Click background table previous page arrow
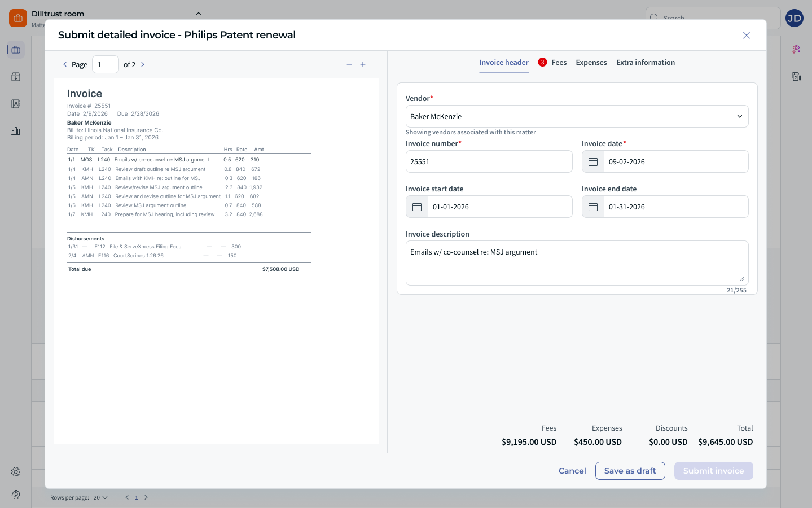812x508 pixels. [x=127, y=497]
